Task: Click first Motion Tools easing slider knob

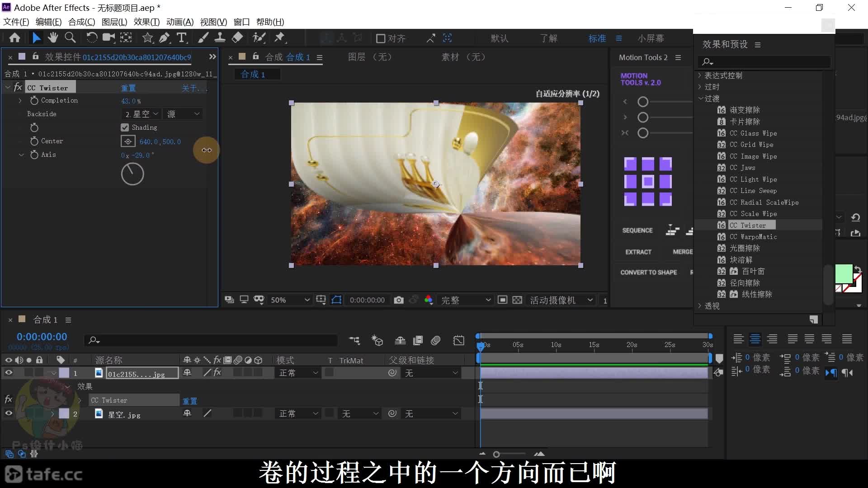Action: pyautogui.click(x=643, y=102)
